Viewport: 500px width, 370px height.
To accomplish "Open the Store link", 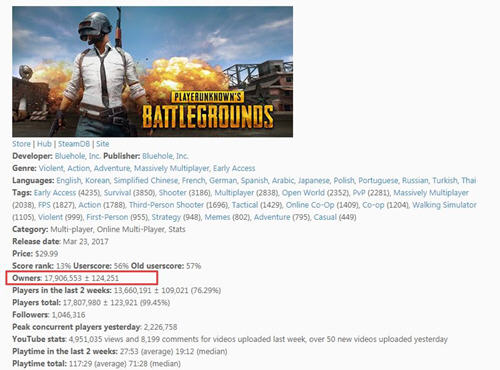I will tap(21, 144).
